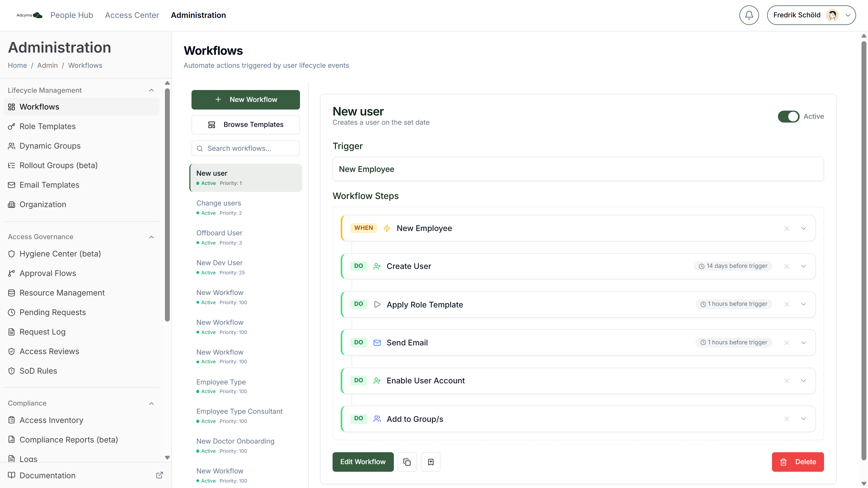Select the New Doctor Onboarding workflow
Image resolution: width=868 pixels, height=488 pixels.
[246, 445]
